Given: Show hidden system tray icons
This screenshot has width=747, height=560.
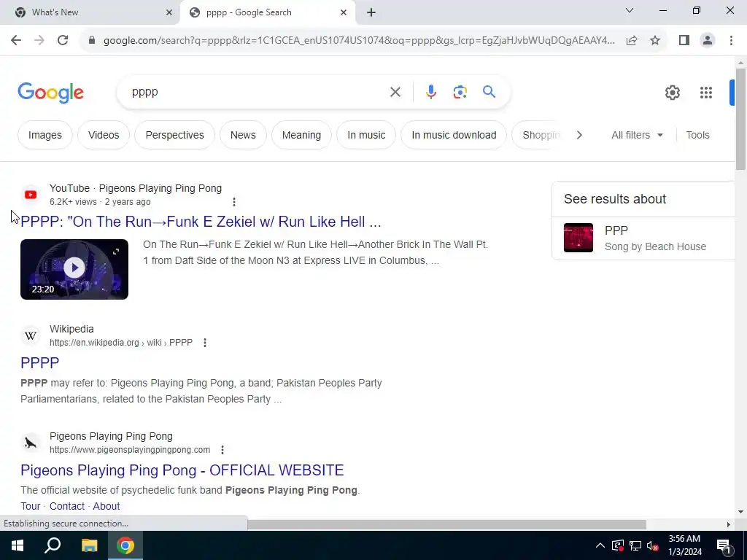Looking at the screenshot, I should (600, 545).
